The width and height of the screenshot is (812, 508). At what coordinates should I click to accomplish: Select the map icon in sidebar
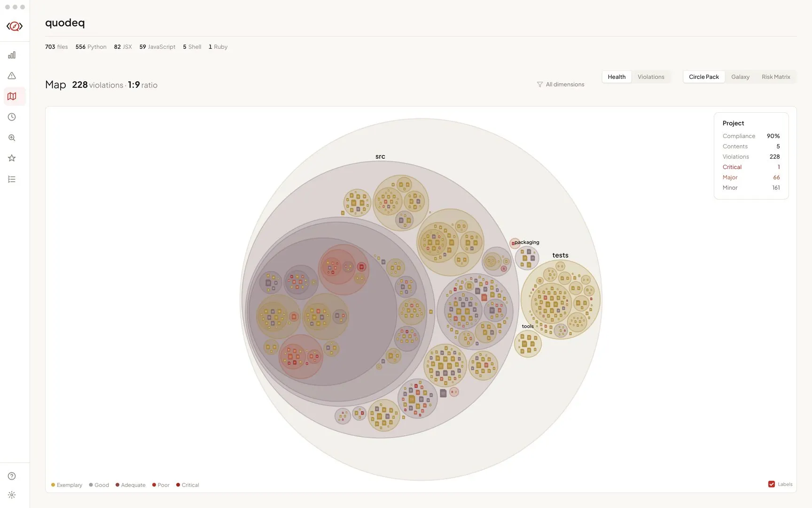tap(12, 96)
